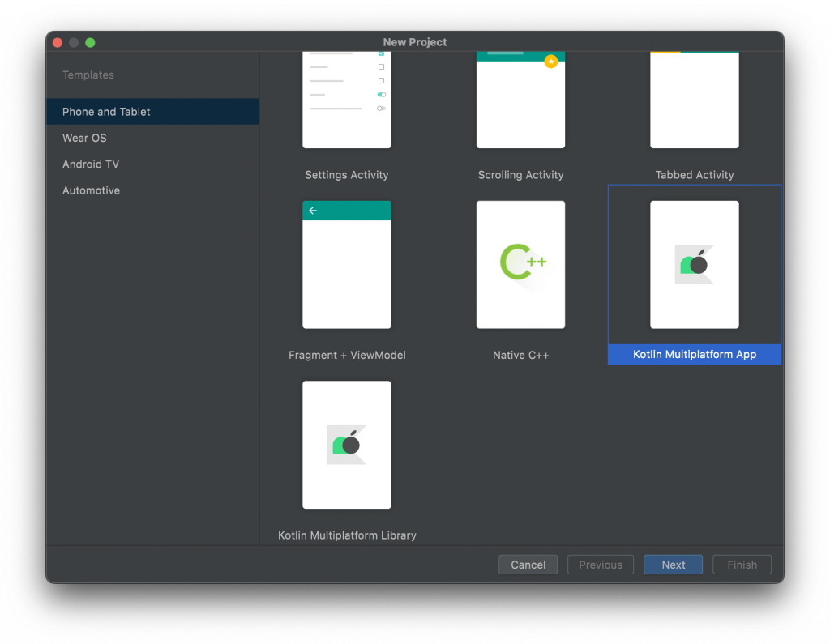
Task: Click the 'Tabbed Activity' label
Action: point(695,175)
